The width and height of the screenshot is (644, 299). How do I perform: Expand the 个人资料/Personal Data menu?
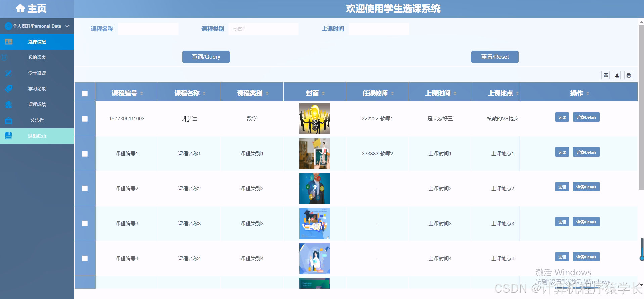tap(37, 26)
